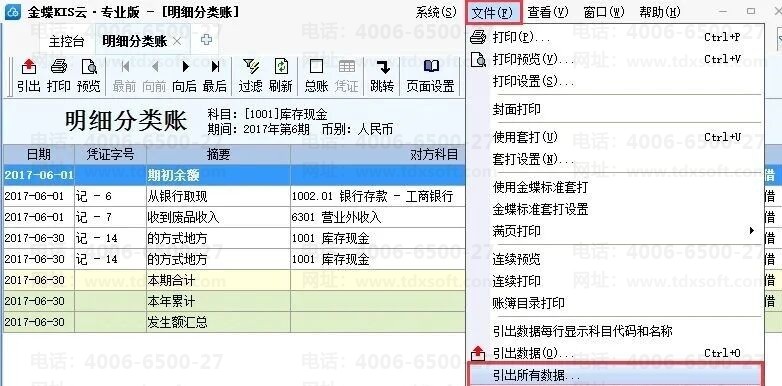This screenshot has width=782, height=386.
Task: Choose 打印设置(S)... menu entry
Action: click(615, 81)
